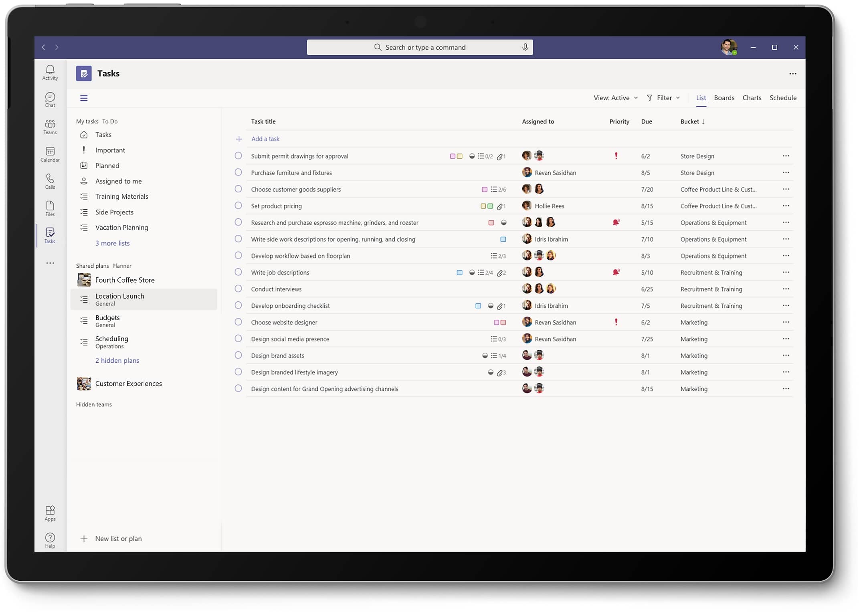
Task: Toggle the hamburger menu to collapse list pane
Action: [x=84, y=98]
